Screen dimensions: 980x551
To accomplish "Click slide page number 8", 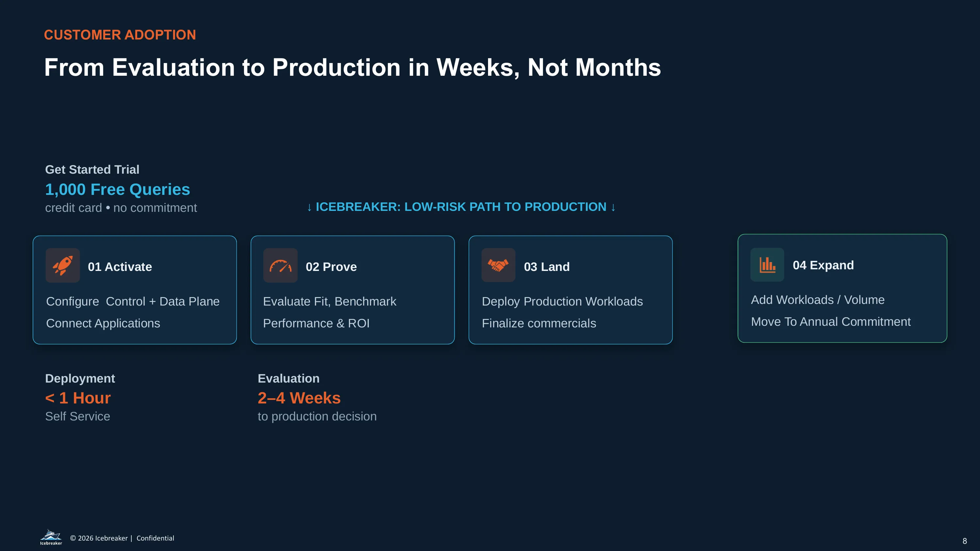I will (x=964, y=541).
